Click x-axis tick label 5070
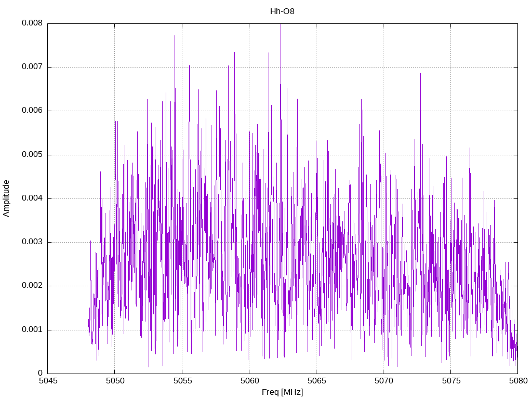 pyautogui.click(x=383, y=381)
